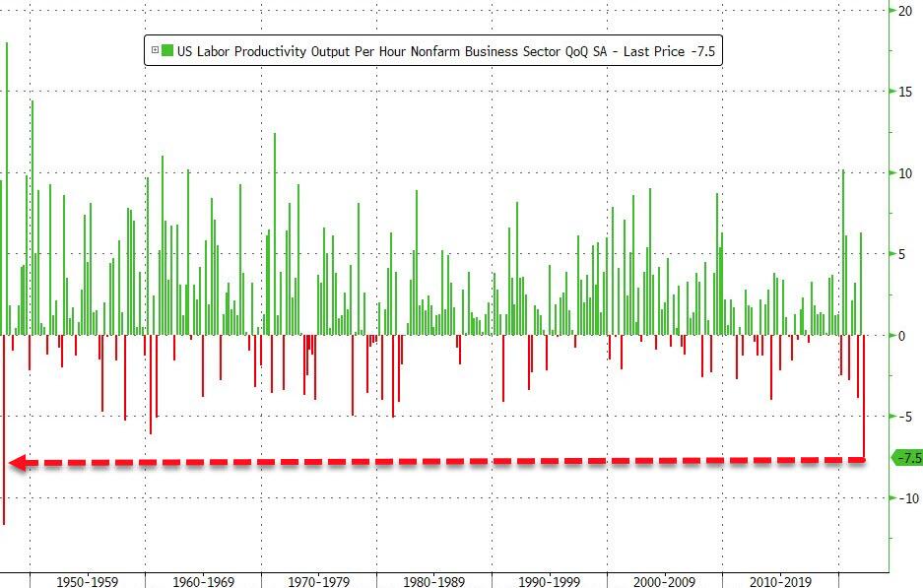Viewport: 923px width, 588px height.
Task: Click the 2010-2019 x-axis label
Action: pos(780,581)
